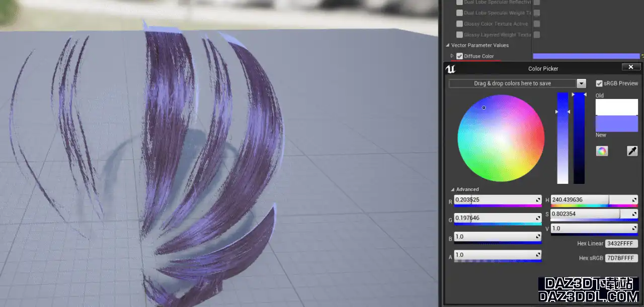Click the expand arrow in A field

[538, 255]
